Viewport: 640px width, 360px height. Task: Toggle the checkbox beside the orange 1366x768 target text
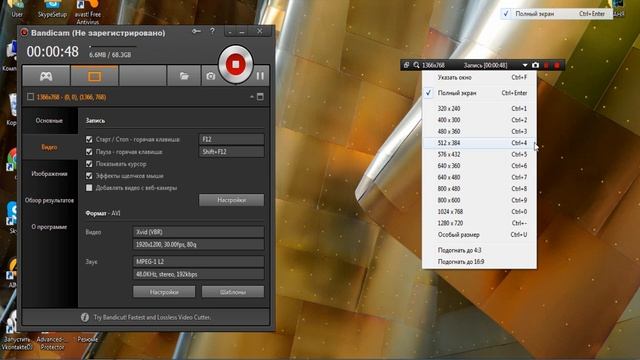[x=30, y=97]
